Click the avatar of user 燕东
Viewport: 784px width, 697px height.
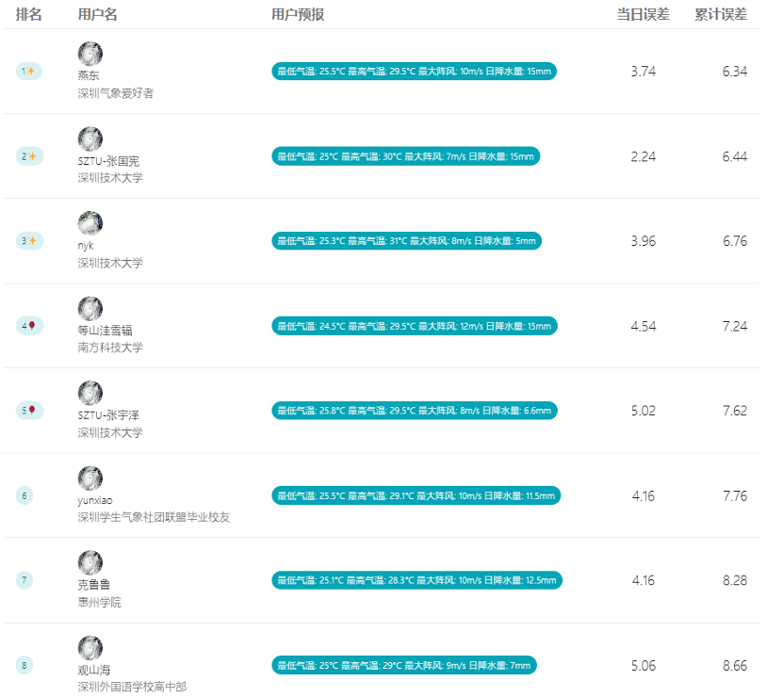(90, 54)
